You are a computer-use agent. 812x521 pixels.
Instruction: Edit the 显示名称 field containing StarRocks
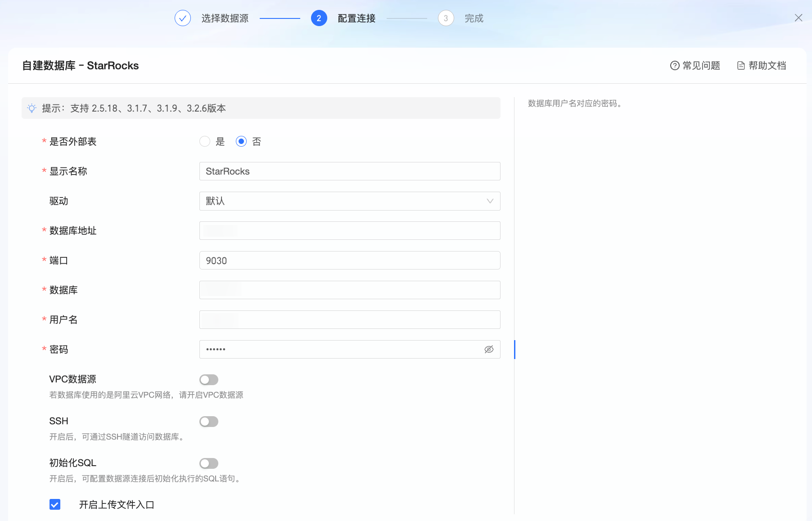coord(350,171)
